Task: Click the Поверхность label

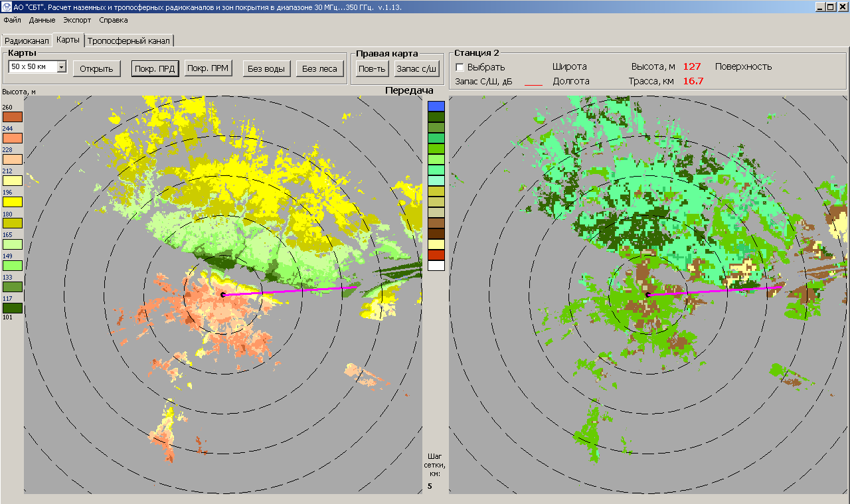Action: 743,67
